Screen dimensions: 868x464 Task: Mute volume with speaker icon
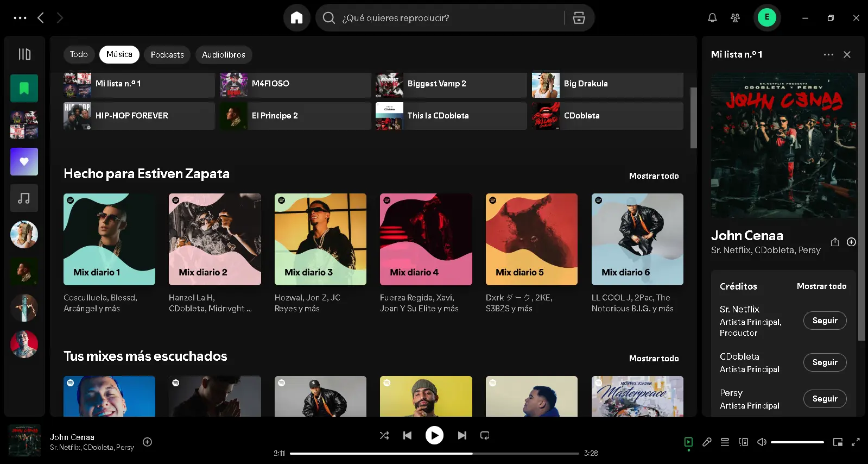[x=762, y=442]
